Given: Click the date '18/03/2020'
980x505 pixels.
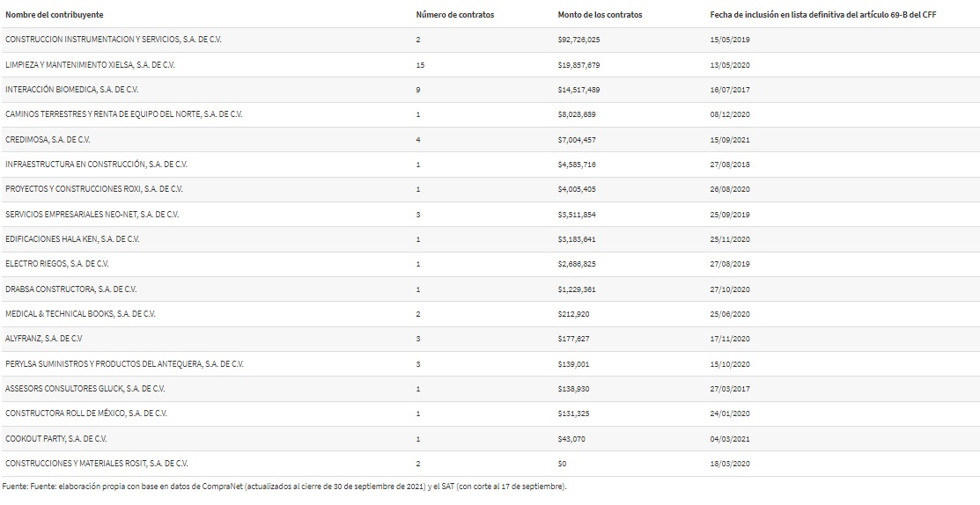Looking at the screenshot, I should coord(730,463).
